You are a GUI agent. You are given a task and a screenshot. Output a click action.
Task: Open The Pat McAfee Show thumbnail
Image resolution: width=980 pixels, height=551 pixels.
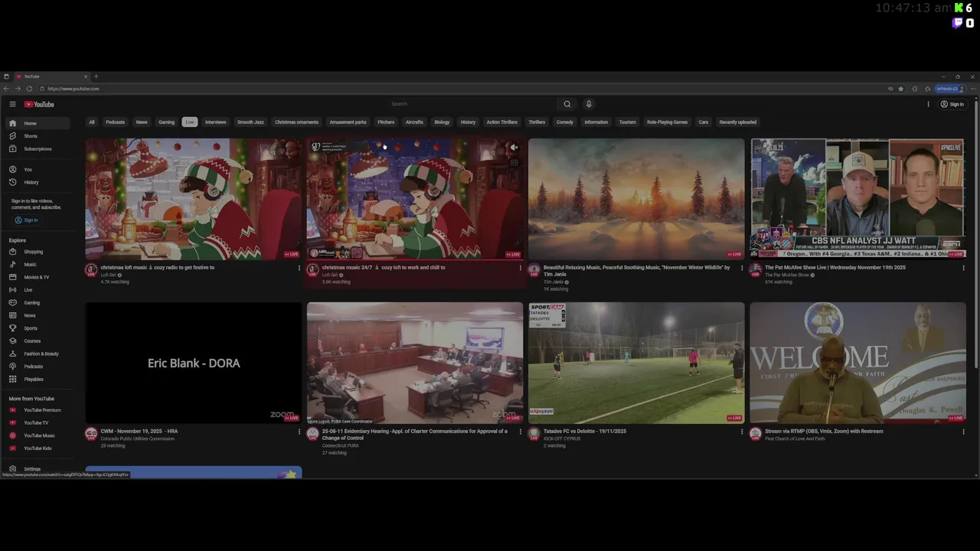pos(857,199)
